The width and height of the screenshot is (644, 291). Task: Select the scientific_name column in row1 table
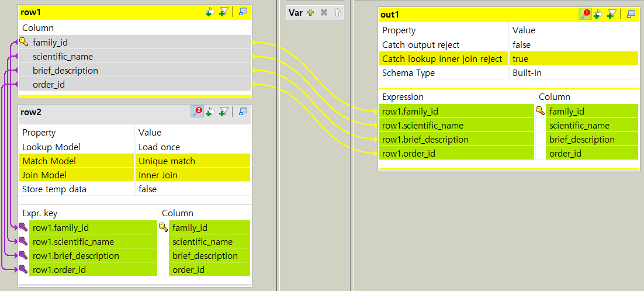(x=135, y=56)
